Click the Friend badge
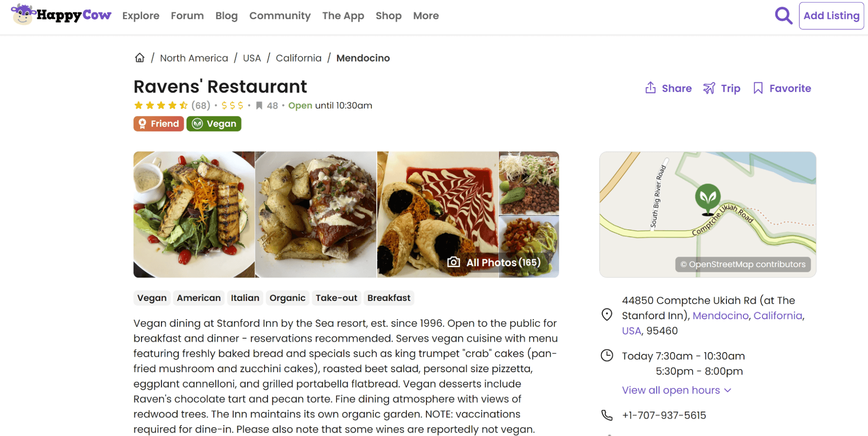Viewport: 868px width, 436px height. (158, 124)
